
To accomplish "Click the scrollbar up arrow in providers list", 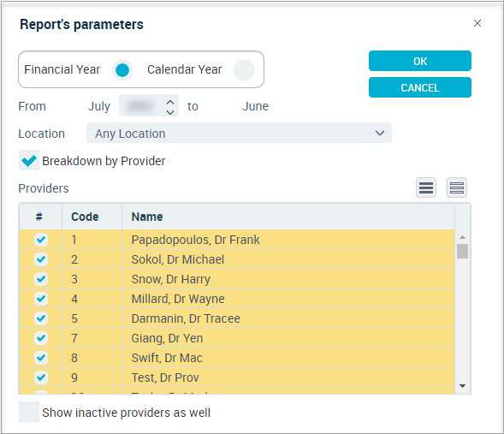I will 463,237.
